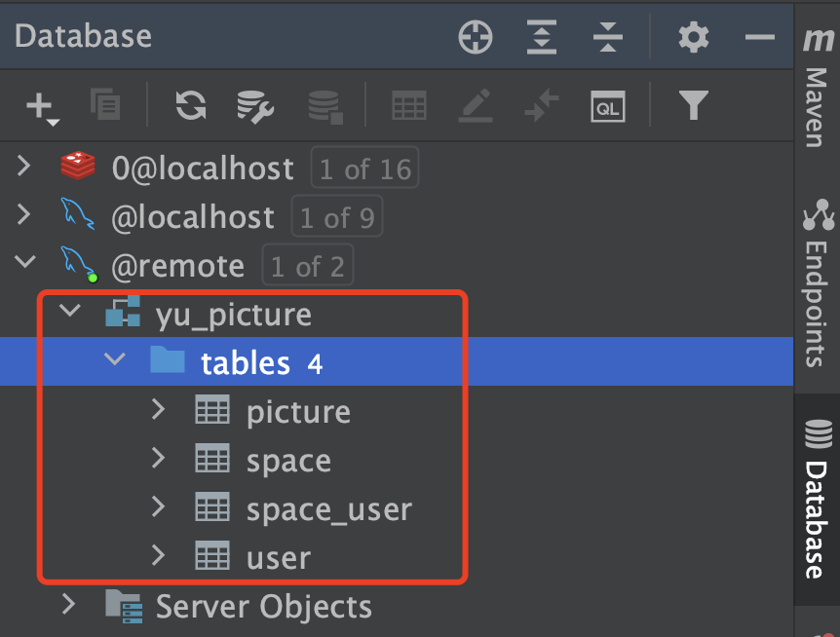
Task: Open the Endpoints side tab
Action: coord(817,282)
